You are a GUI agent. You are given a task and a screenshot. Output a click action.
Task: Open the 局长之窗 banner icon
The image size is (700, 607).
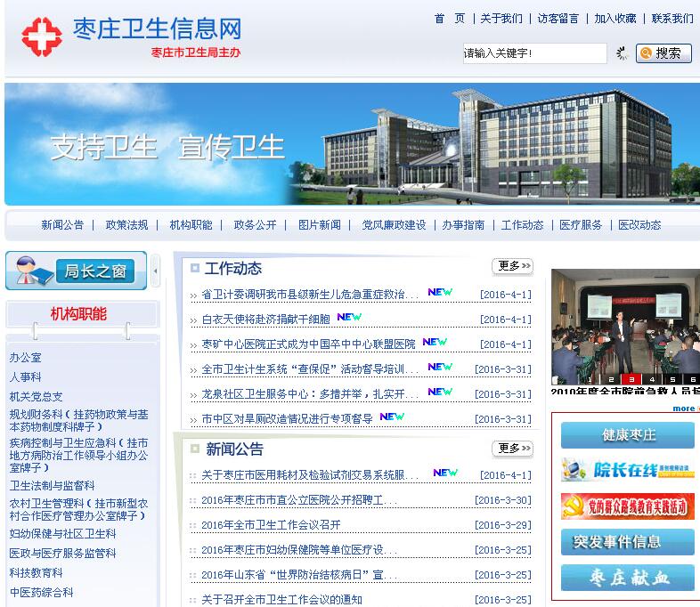76,271
